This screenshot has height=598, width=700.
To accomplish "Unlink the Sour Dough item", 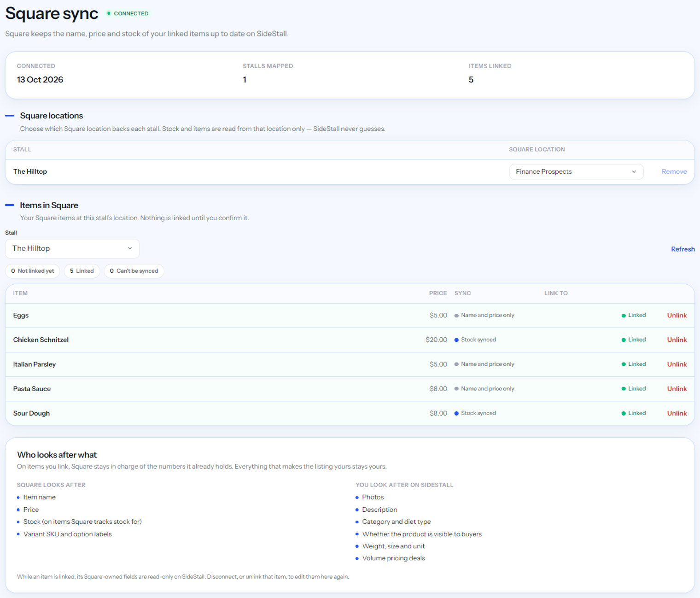I will pyautogui.click(x=677, y=413).
